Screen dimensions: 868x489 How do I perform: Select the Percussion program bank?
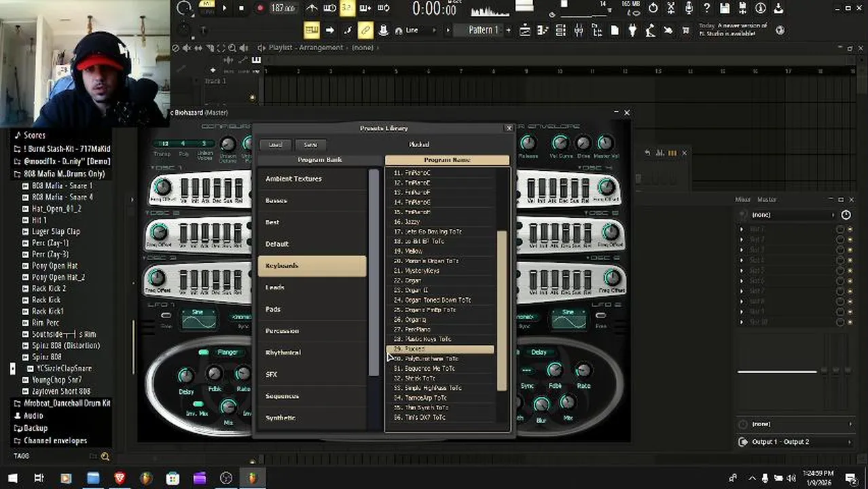(x=312, y=331)
